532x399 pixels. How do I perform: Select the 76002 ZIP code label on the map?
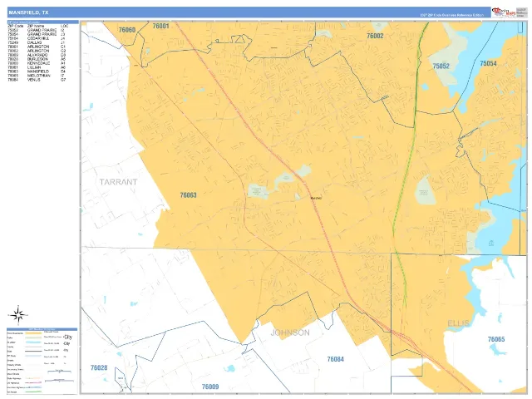tap(375, 36)
